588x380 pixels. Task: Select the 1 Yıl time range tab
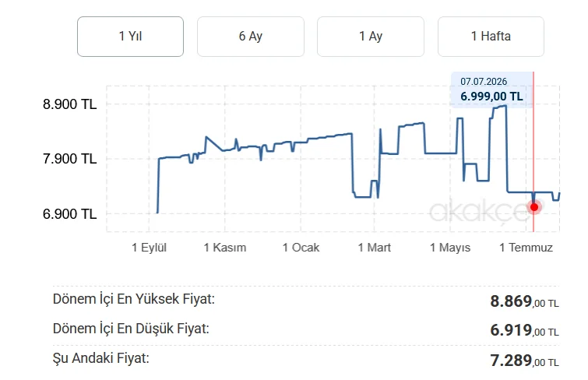click(130, 37)
